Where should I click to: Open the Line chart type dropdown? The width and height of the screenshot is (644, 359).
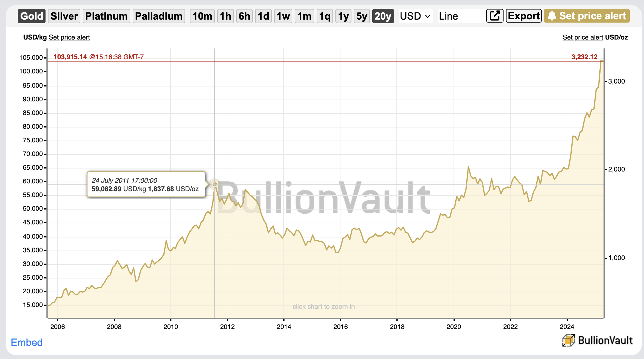(460, 16)
